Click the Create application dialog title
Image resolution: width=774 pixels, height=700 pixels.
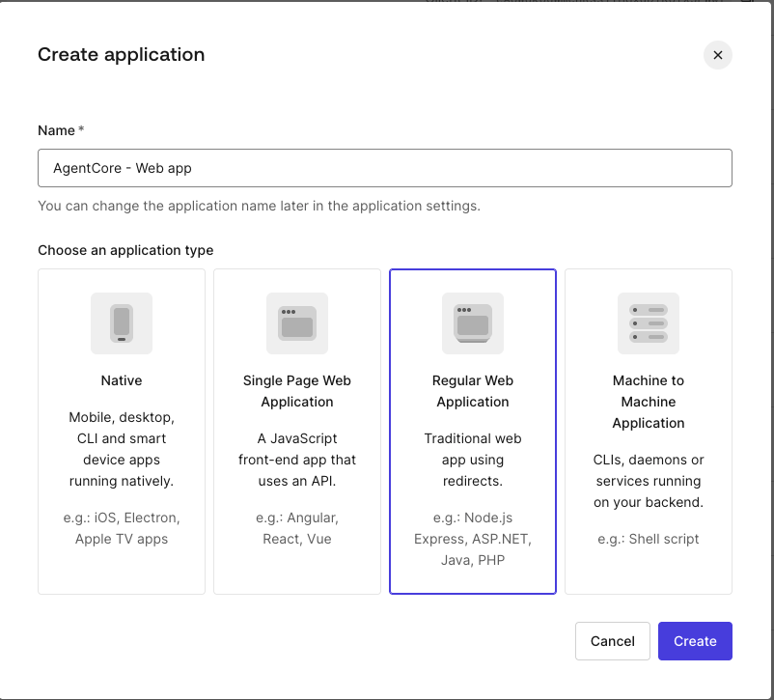pyautogui.click(x=121, y=55)
